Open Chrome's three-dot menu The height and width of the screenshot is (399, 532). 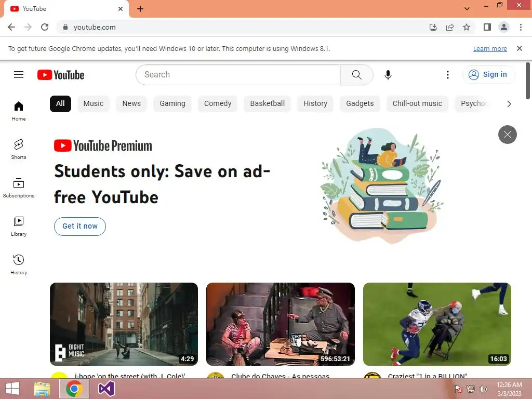point(521,27)
